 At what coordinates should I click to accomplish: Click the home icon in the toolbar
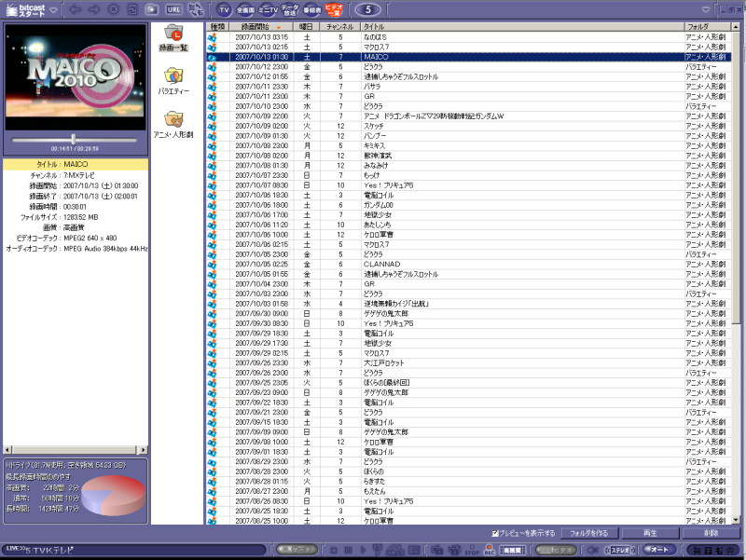[x=152, y=9]
